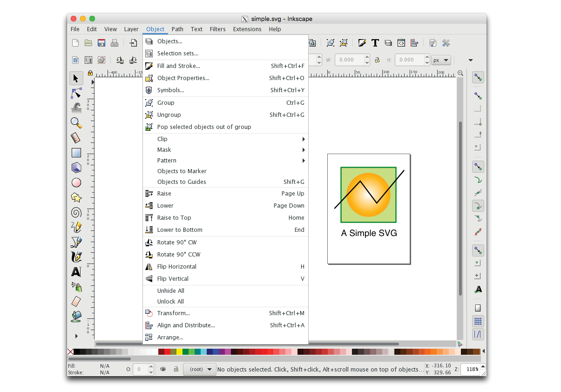Toggle snap to guides button
561x392 pixels.
click(478, 334)
